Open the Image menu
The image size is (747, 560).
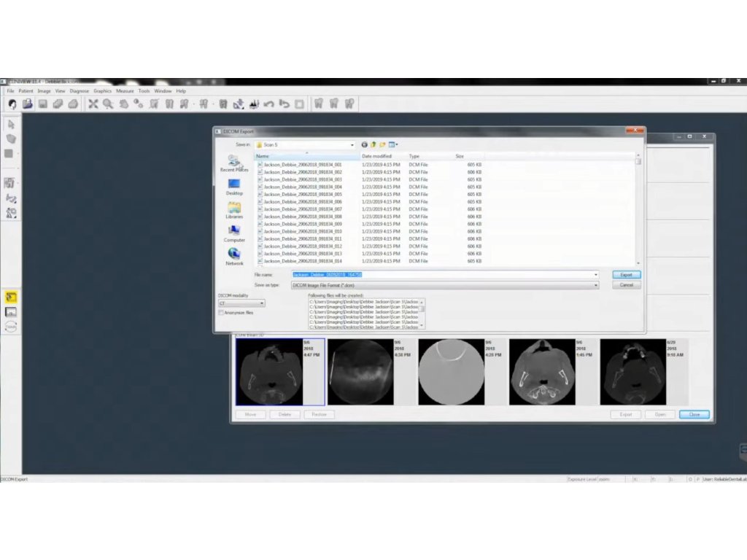click(x=44, y=91)
